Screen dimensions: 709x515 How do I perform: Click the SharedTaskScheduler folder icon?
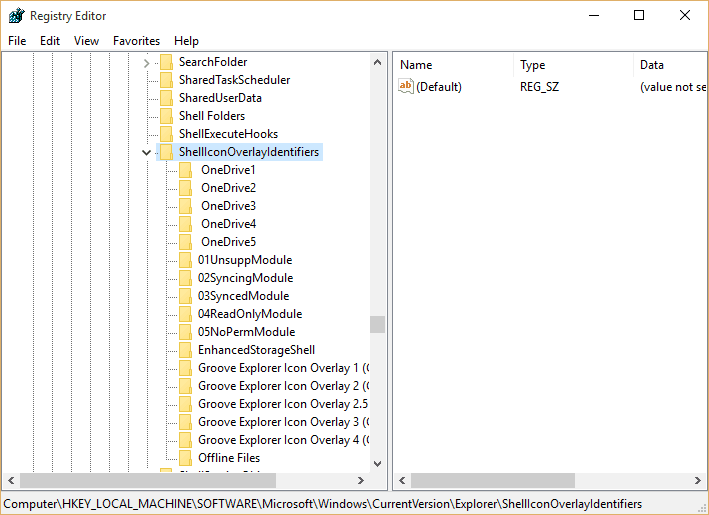tap(166, 80)
